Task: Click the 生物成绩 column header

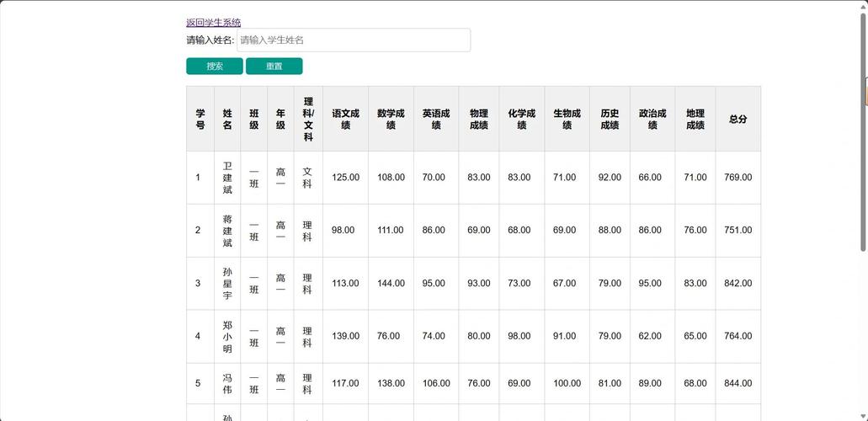Action: [567, 119]
